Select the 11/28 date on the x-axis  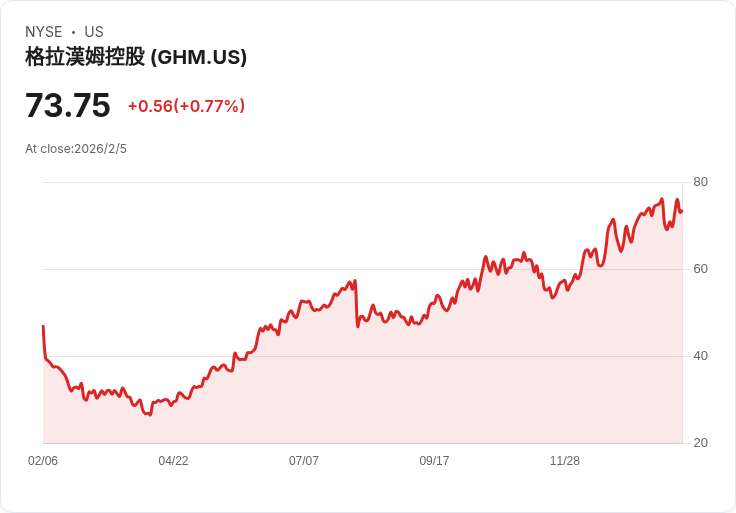point(565,461)
